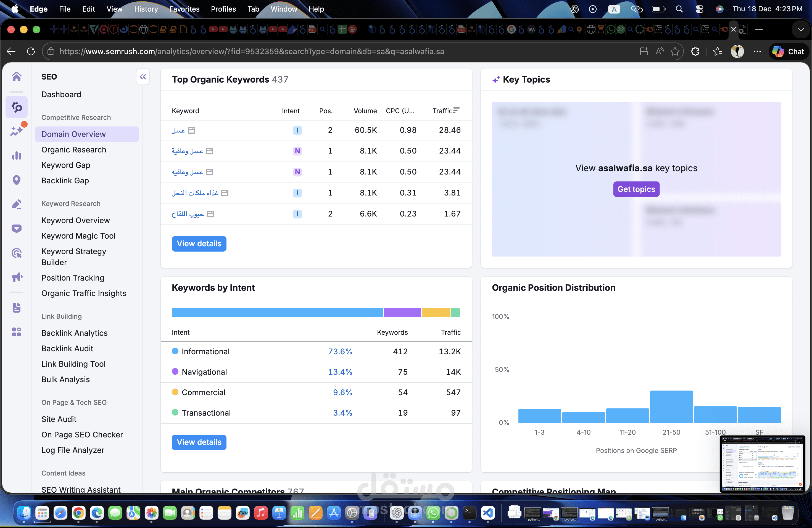Open the History menu in menu bar

pos(146,9)
